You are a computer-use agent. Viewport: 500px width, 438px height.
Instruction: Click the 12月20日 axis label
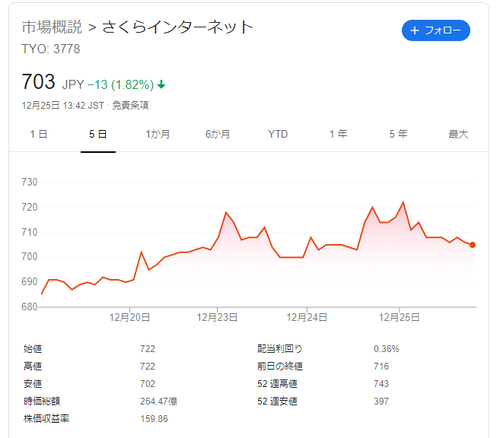pos(130,317)
